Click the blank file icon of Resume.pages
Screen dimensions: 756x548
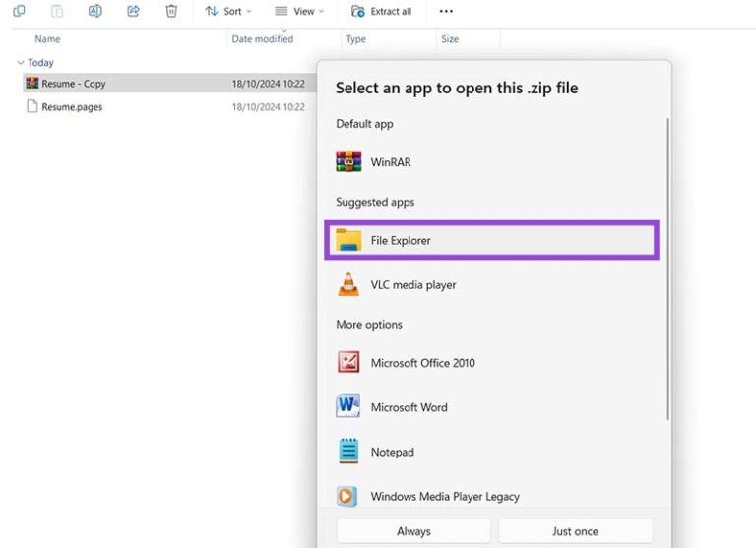pyautogui.click(x=32, y=106)
